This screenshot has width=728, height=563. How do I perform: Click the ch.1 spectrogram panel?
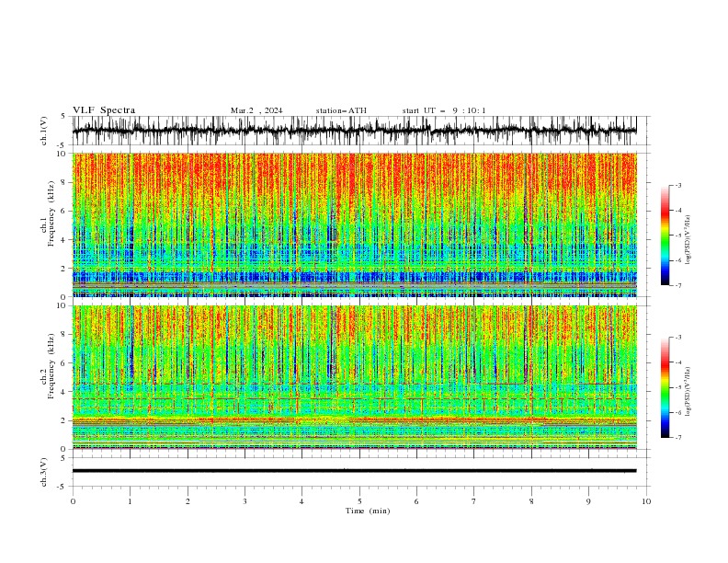(x=354, y=224)
